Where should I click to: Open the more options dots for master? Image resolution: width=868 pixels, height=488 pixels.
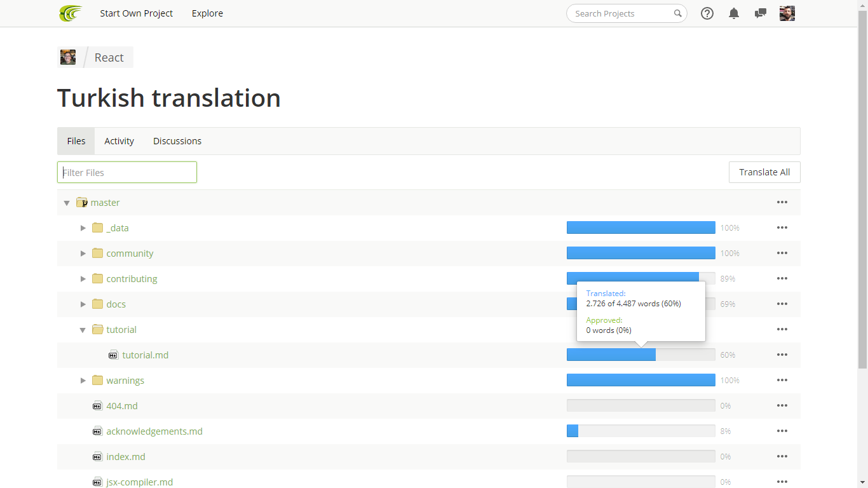click(782, 202)
